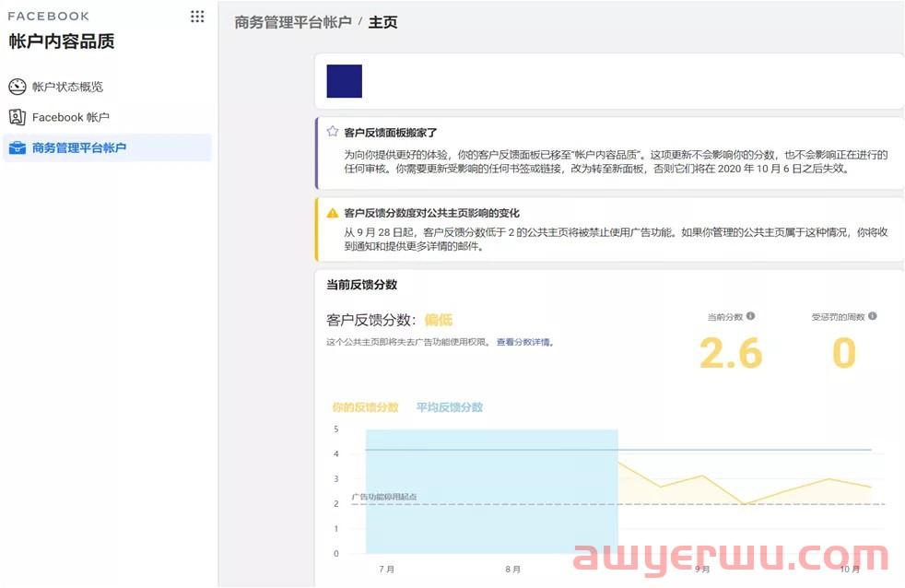Click the 客户反馈面板搬家了 notice title
The height and width of the screenshot is (588, 905).
[391, 132]
